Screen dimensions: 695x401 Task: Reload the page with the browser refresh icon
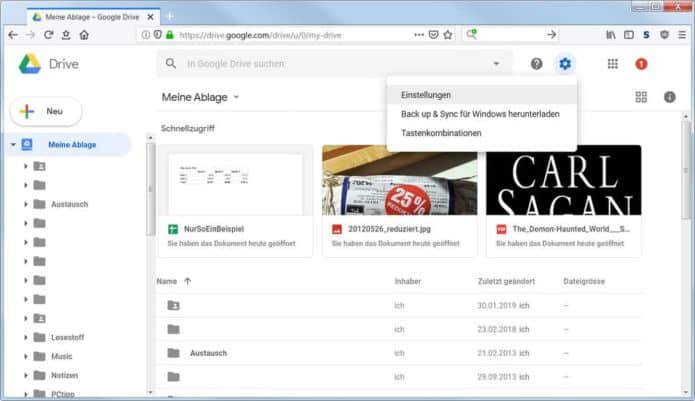48,34
